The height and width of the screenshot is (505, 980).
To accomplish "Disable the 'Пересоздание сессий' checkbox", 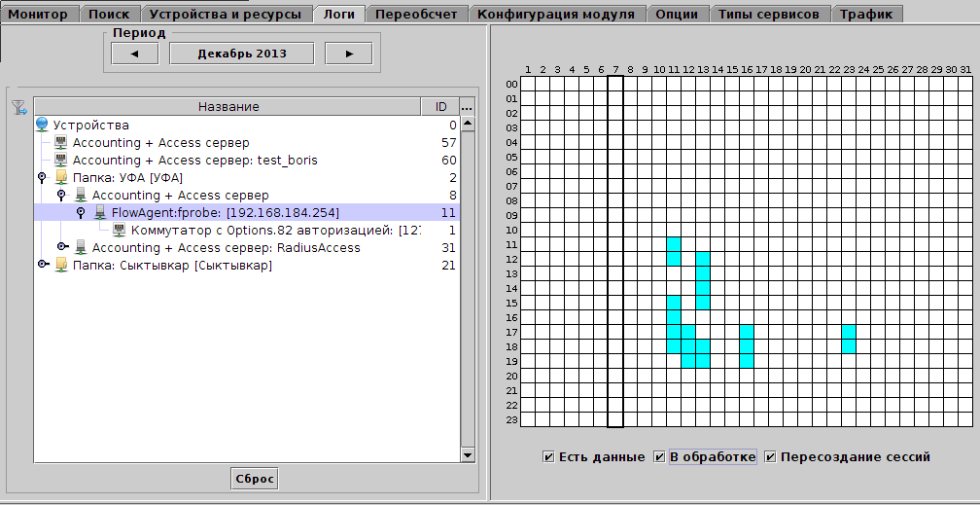I will [770, 456].
